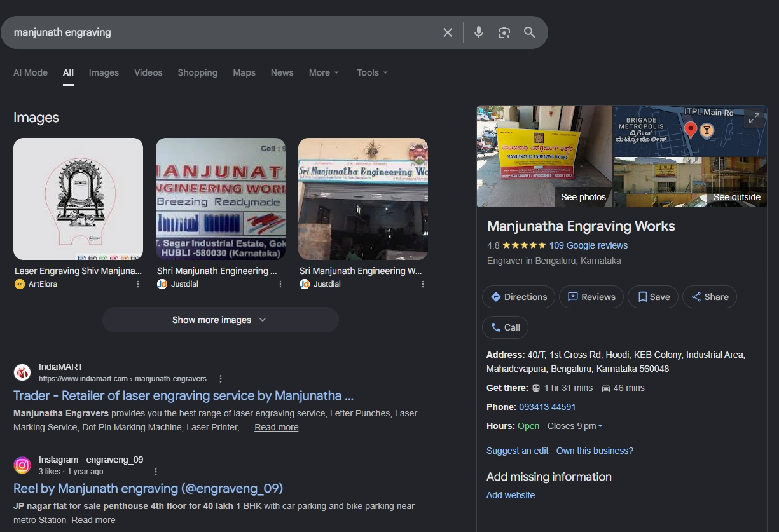779x532 pixels.
Task: Switch to Videos tab
Action: 148,72
